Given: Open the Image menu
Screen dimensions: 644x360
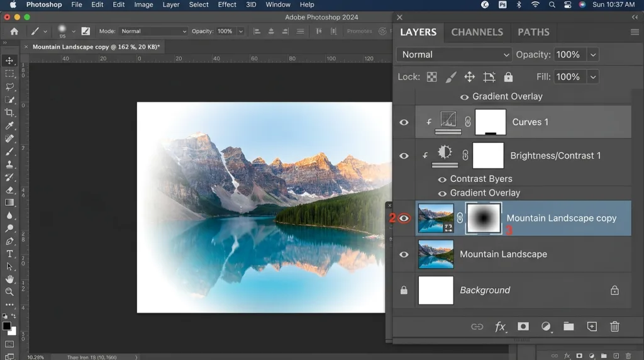Looking at the screenshot, I should (143, 4).
